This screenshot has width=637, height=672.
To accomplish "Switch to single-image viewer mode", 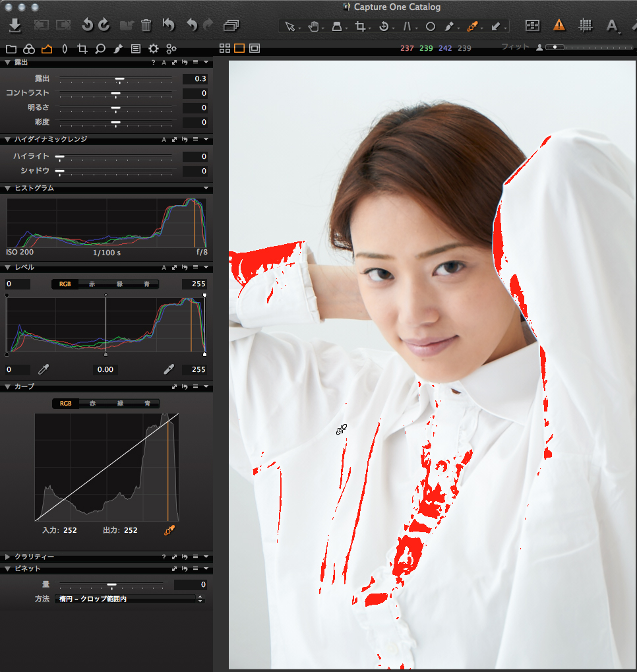I will 239,48.
